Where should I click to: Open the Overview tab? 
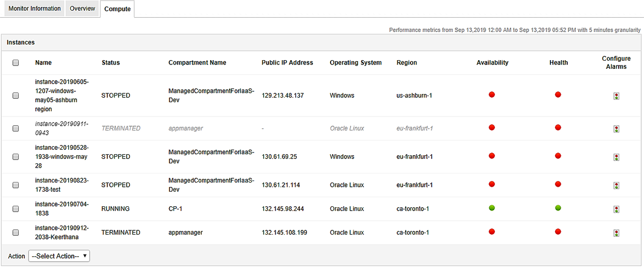pyautogui.click(x=82, y=9)
